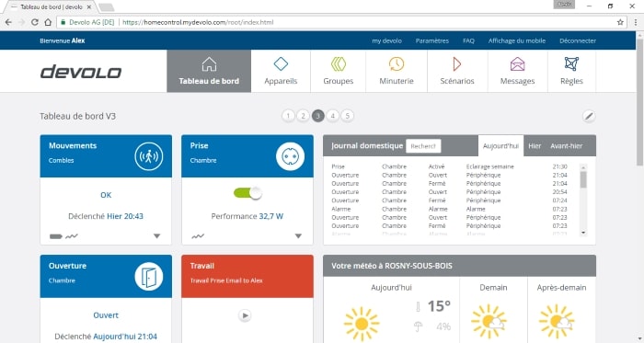Viewport: 644px width, 343px height.
Task: Go to browser home page icon
Action: (48, 22)
